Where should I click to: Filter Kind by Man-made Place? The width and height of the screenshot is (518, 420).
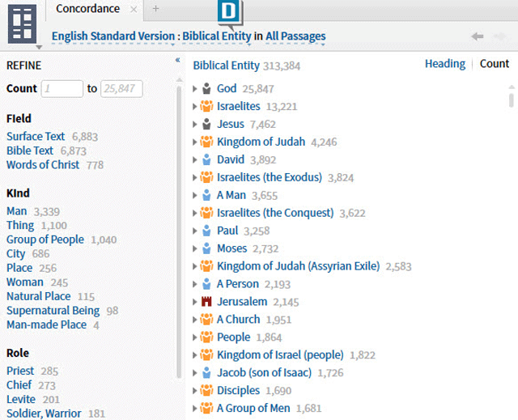coord(47,325)
